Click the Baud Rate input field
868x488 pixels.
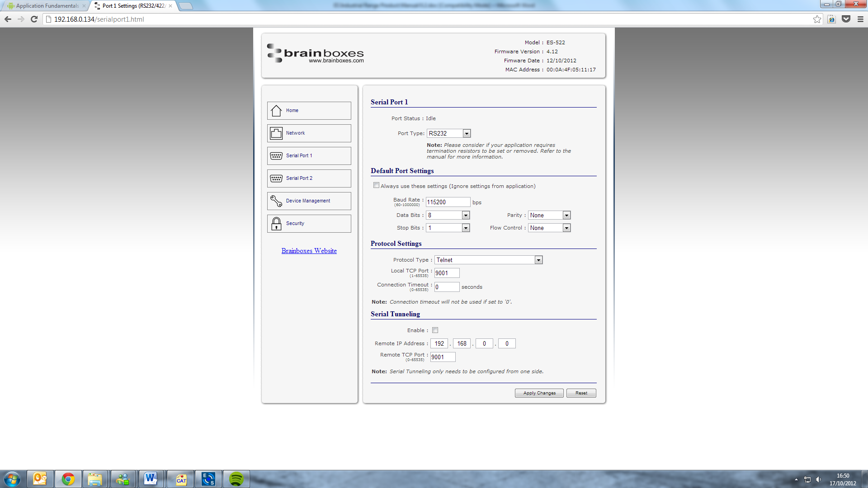pos(448,202)
